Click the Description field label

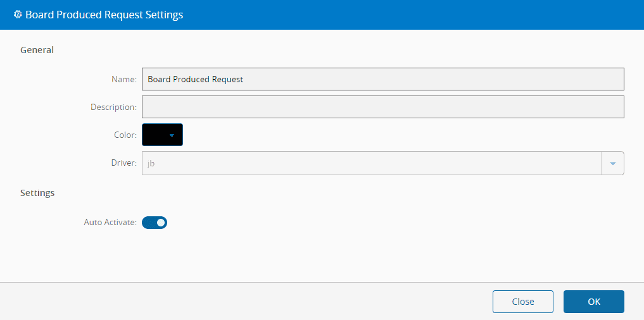[113, 107]
